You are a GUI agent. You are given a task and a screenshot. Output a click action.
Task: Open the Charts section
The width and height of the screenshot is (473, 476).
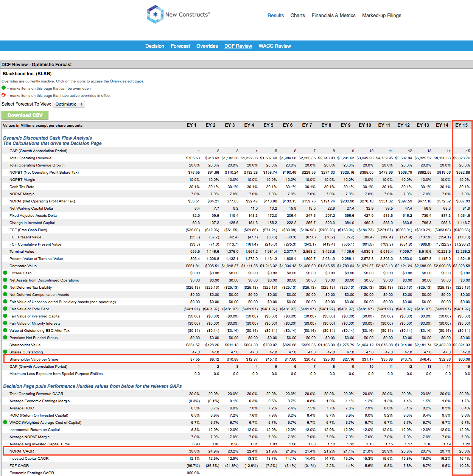(x=298, y=16)
